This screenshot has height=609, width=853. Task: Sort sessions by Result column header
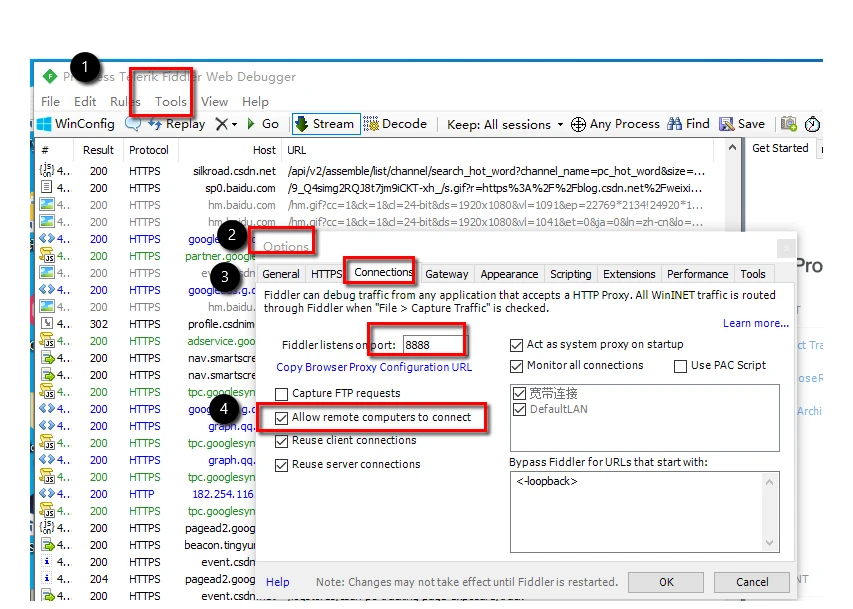[x=98, y=150]
